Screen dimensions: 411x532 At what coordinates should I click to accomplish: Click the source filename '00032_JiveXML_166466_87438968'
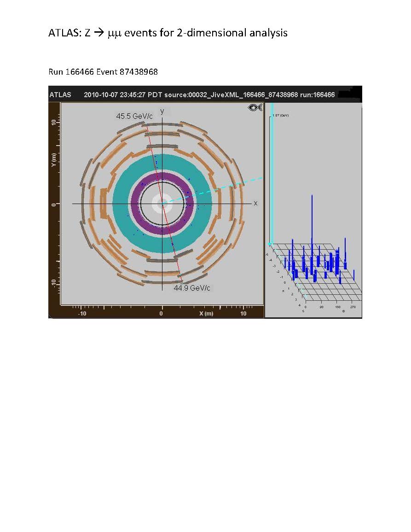click(243, 95)
